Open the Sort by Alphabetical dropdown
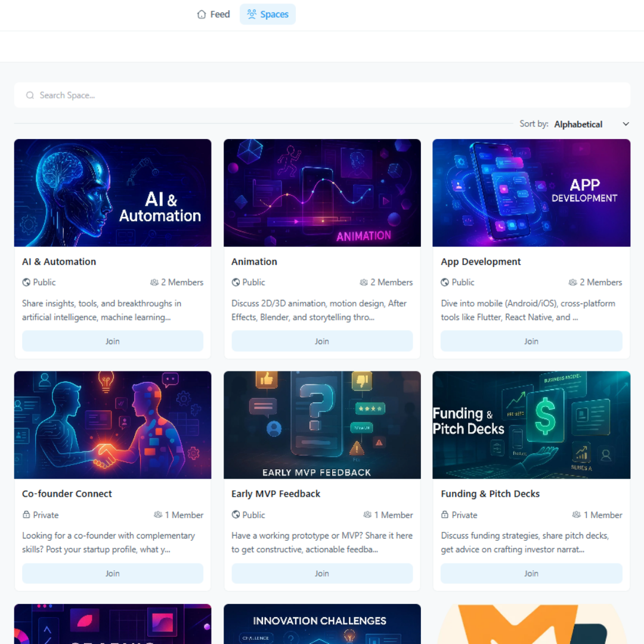 (x=578, y=124)
